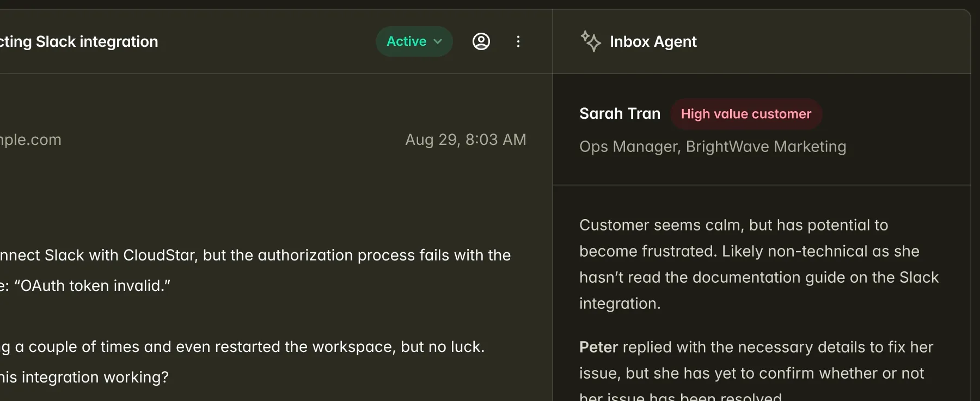Select the Inbox Agent panel heading
980x401 pixels.
click(653, 41)
